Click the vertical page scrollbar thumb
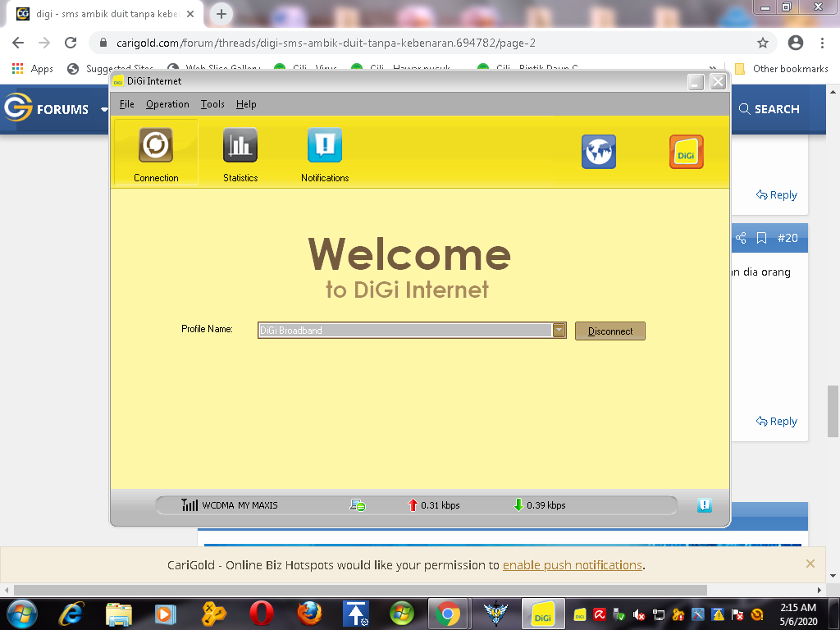The width and height of the screenshot is (840, 630). [833, 412]
